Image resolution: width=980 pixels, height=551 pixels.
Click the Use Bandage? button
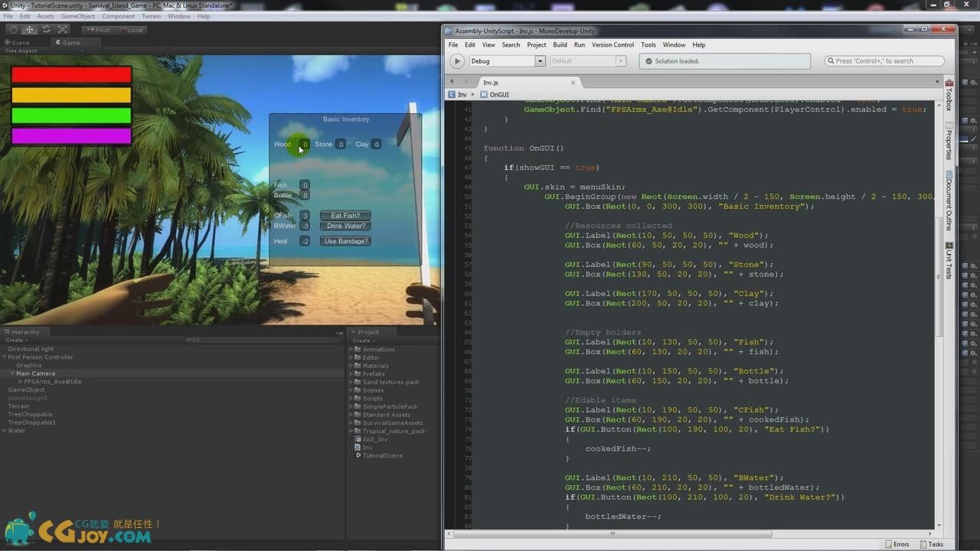tap(345, 241)
